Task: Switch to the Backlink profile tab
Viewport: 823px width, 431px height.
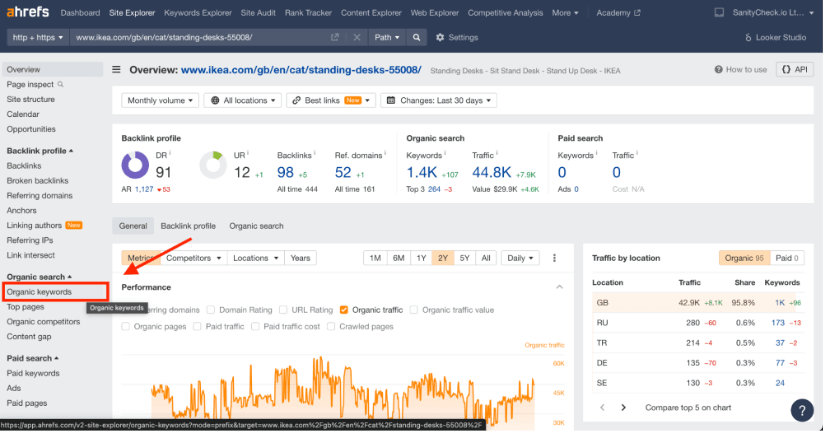Action: pyautogui.click(x=188, y=226)
